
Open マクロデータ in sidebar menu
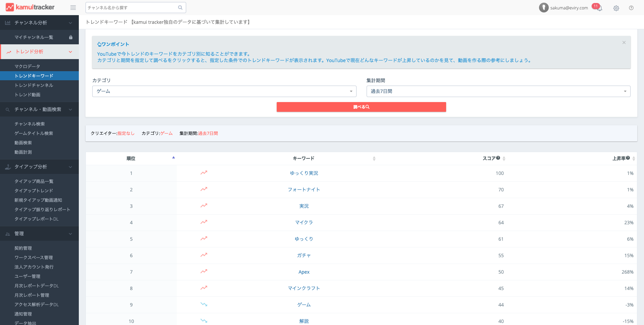pyautogui.click(x=27, y=66)
